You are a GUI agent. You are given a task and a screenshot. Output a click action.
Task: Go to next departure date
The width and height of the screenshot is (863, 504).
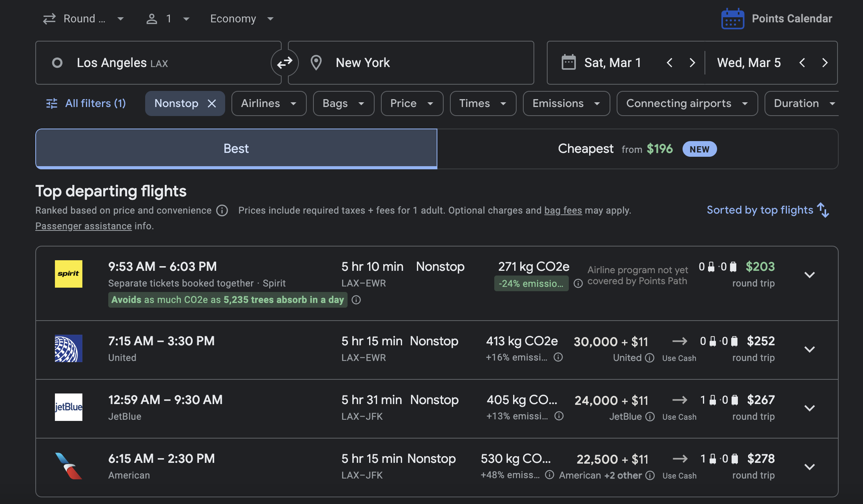pyautogui.click(x=692, y=63)
